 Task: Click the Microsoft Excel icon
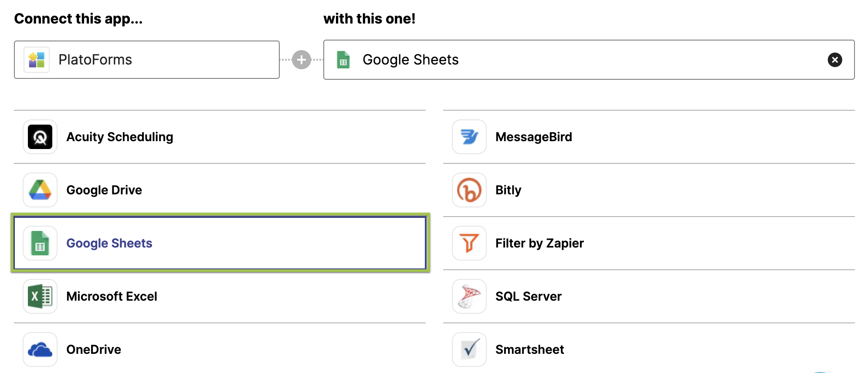[40, 296]
